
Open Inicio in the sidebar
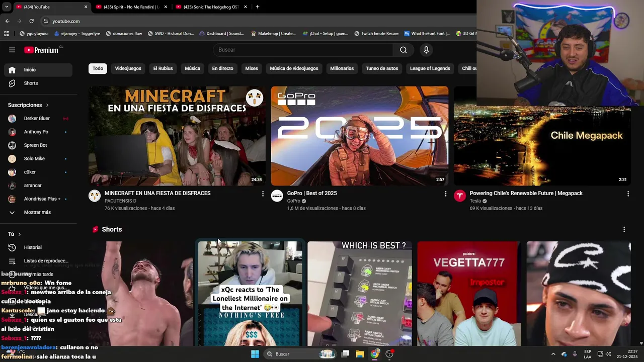[x=38, y=70]
